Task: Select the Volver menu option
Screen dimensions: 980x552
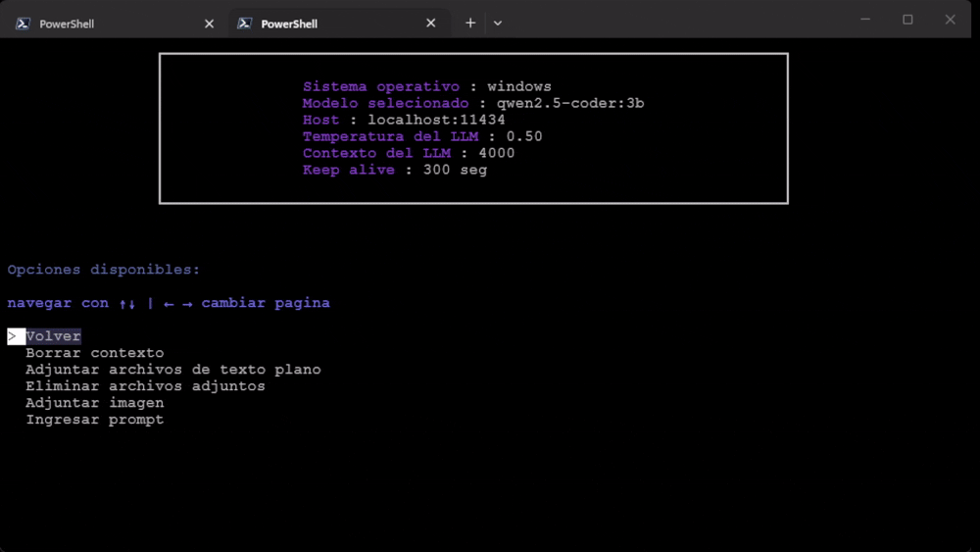Action: 53,336
